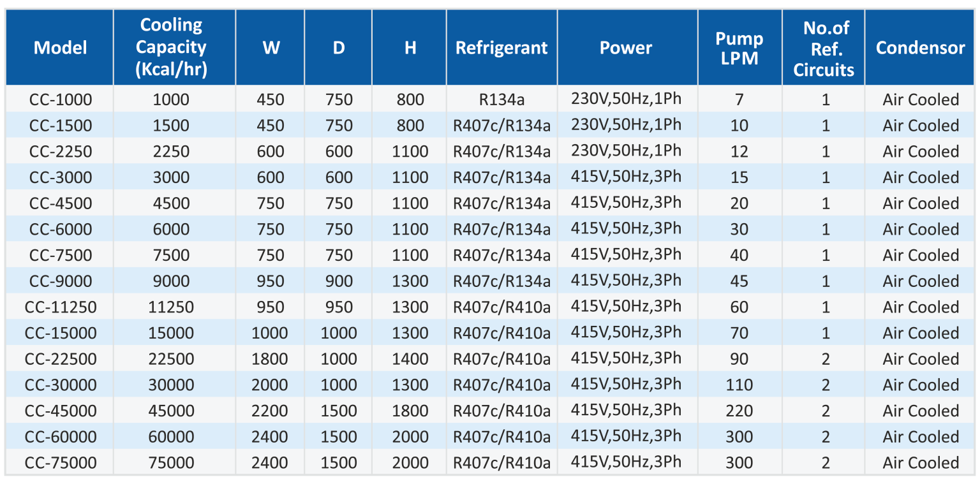This screenshot has width=980, height=484.
Task: Click the CC-2250 model cell
Action: coord(60,152)
